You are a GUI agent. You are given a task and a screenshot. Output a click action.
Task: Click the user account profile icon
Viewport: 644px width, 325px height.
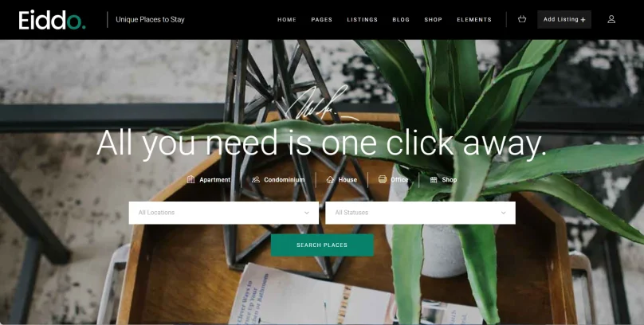coord(611,19)
